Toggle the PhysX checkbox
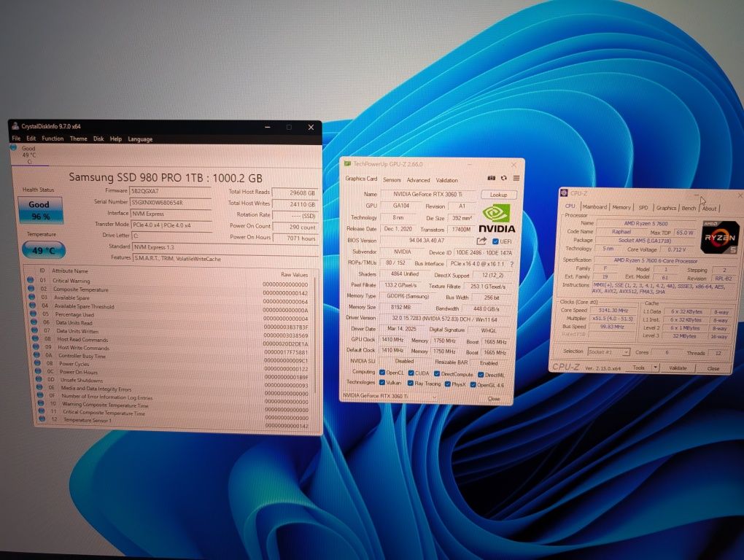The height and width of the screenshot is (560, 744). [x=447, y=384]
